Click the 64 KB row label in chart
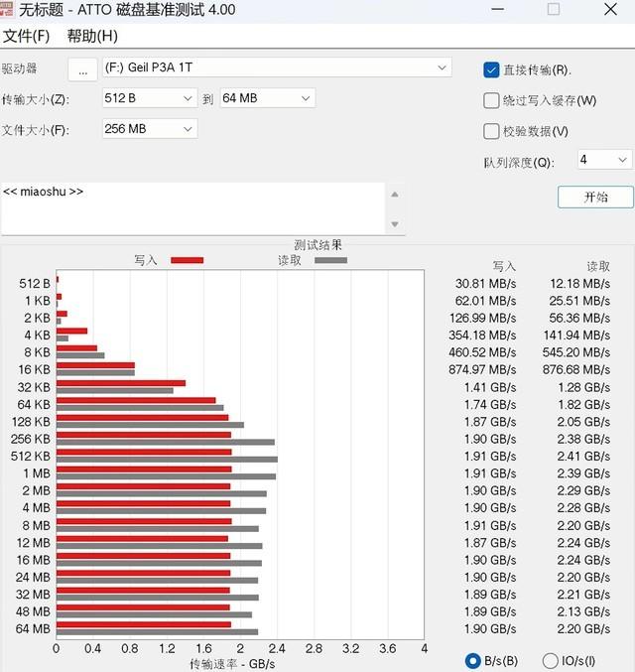Viewport: 635px width, 672px height. click(x=34, y=404)
